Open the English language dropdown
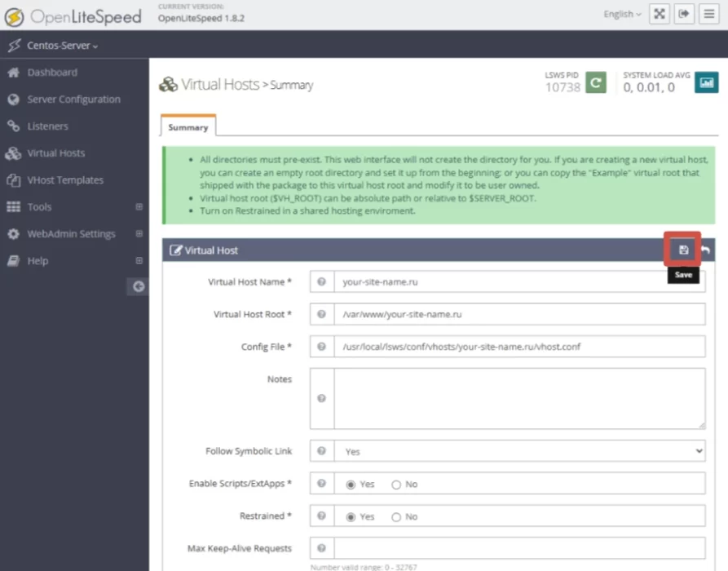This screenshot has width=728, height=571. point(623,15)
